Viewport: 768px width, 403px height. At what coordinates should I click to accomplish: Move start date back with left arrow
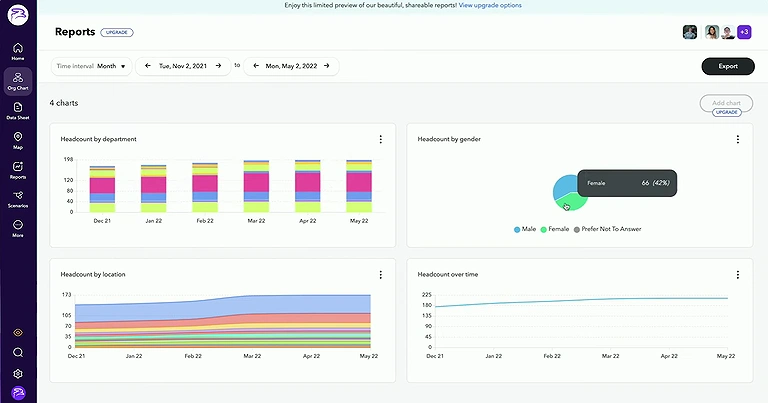click(x=148, y=66)
